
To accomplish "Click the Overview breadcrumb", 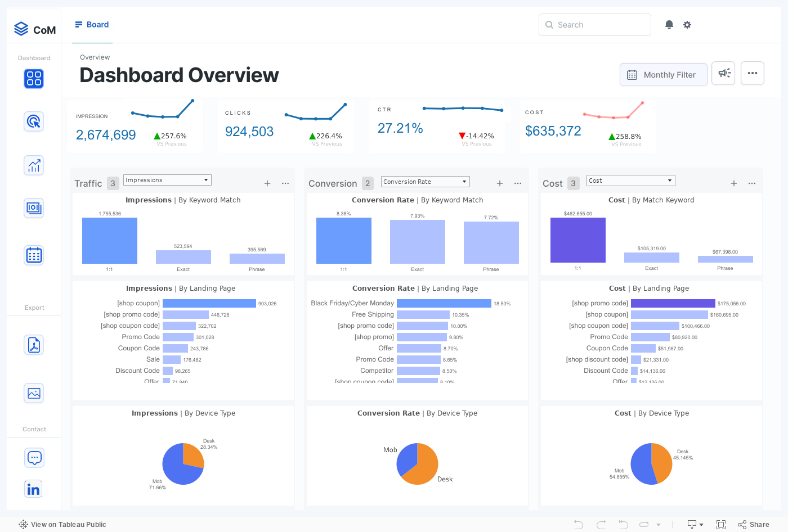I will (95, 57).
